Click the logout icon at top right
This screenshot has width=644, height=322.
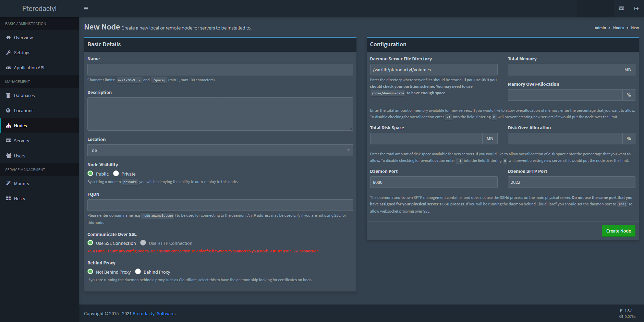pos(636,8)
